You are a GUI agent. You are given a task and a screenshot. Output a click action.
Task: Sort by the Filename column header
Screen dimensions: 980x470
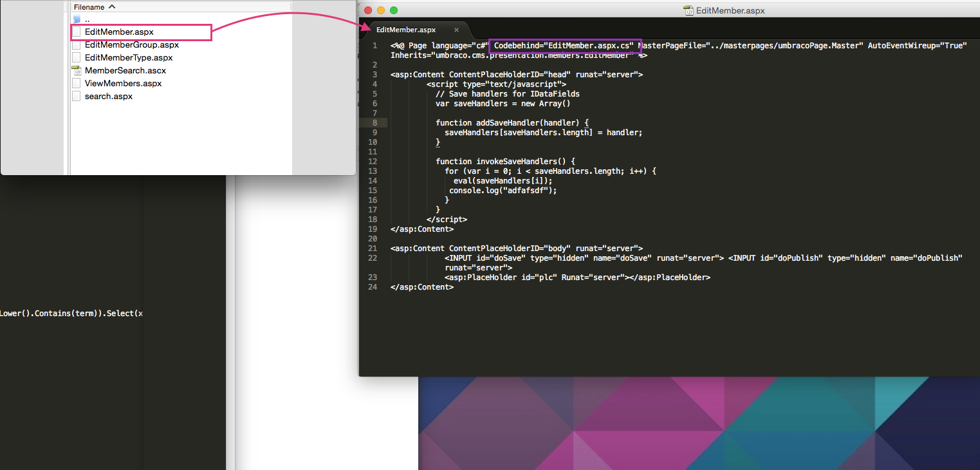(89, 7)
